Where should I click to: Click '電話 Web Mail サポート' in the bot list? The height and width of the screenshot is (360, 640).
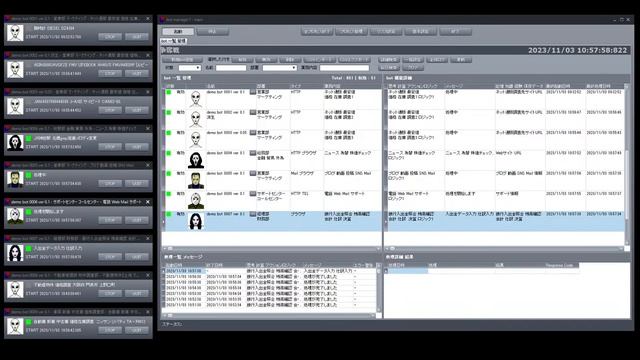click(344, 194)
